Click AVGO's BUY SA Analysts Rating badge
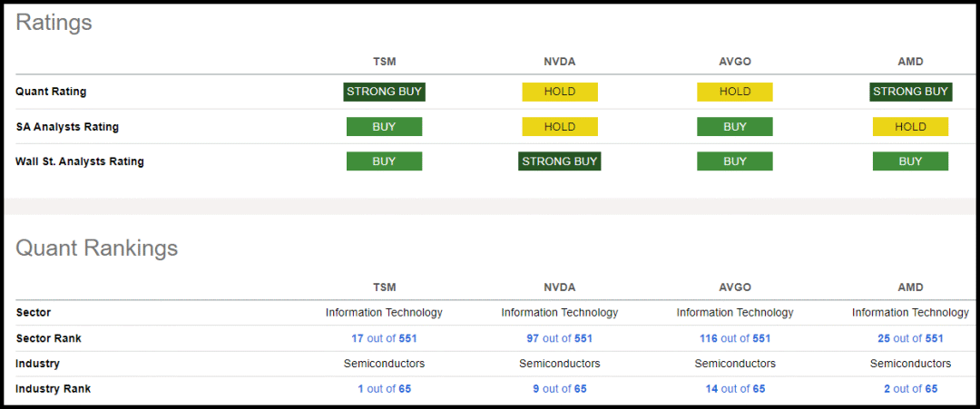 click(735, 127)
